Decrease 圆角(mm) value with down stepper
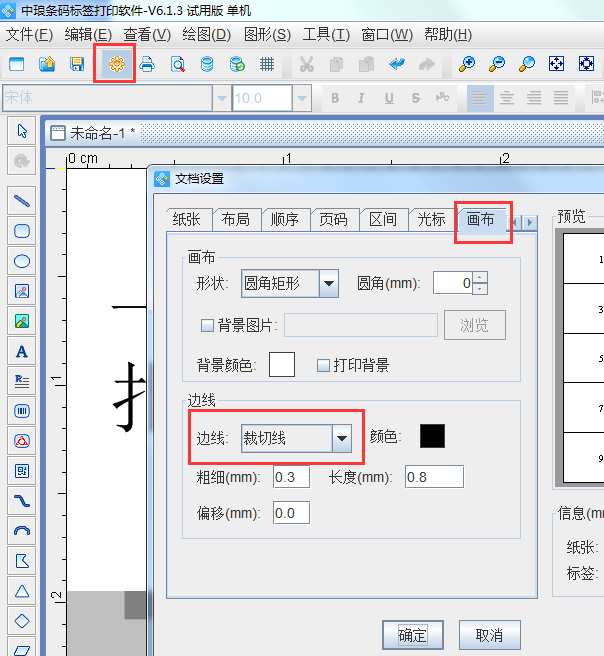 [x=480, y=289]
